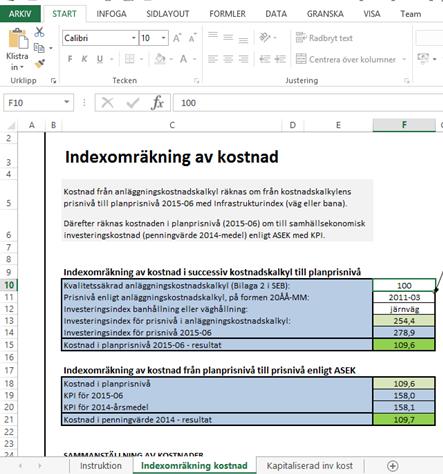Open the Urklipp dialog launcher
443x474 pixels.
53,81
